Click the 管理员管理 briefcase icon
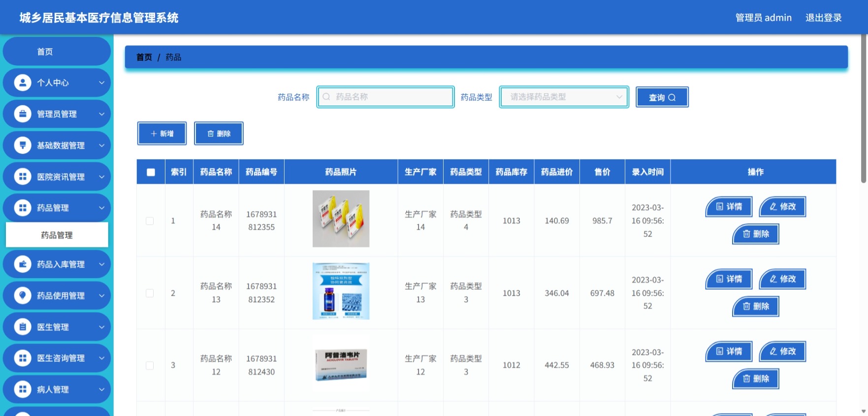The width and height of the screenshot is (868, 416). 23,114
